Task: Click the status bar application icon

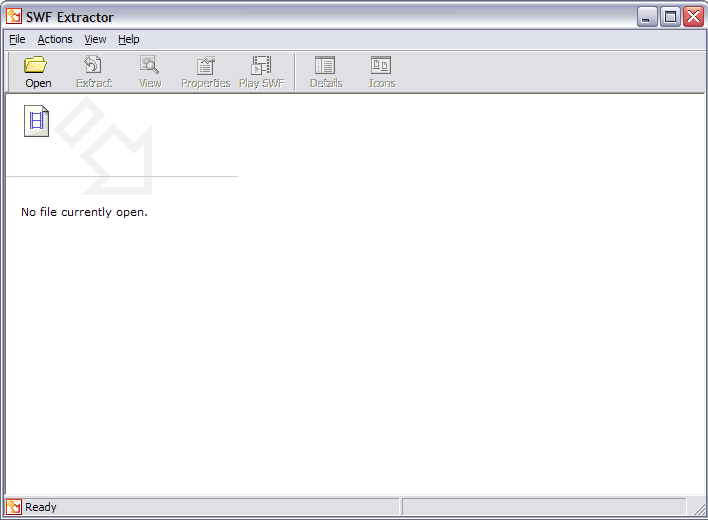Action: coord(14,507)
